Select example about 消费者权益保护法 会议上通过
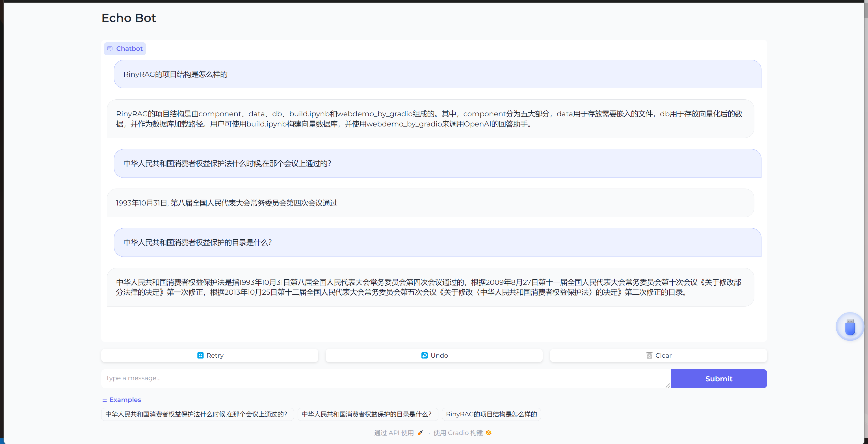Image resolution: width=868 pixels, height=444 pixels. (x=197, y=414)
